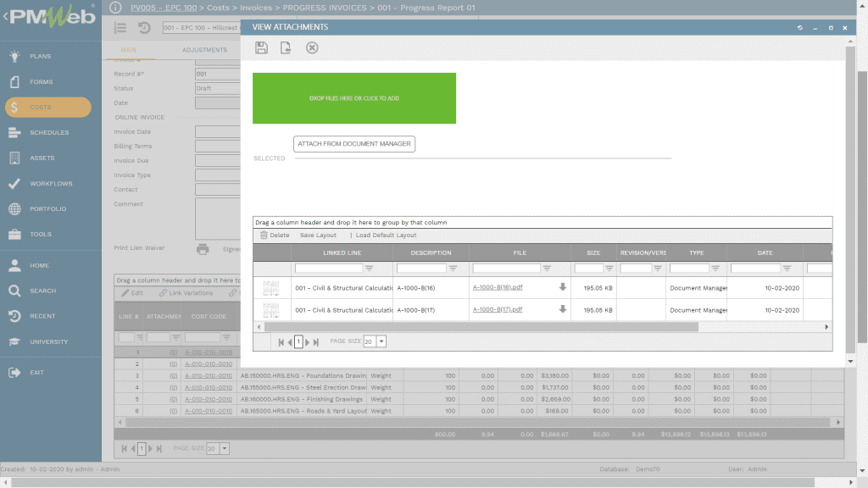Click the Description filter input field
Image resolution: width=868 pixels, height=488 pixels.
click(421, 269)
